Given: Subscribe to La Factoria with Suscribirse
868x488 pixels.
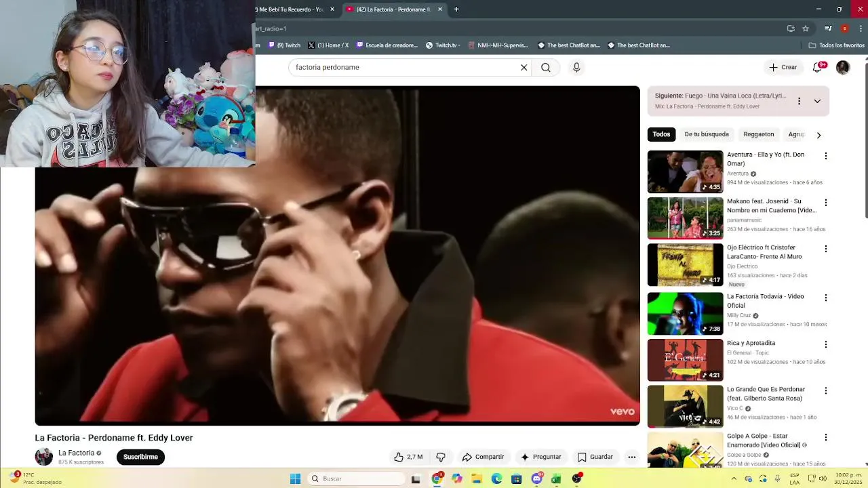Looking at the screenshot, I should point(140,457).
